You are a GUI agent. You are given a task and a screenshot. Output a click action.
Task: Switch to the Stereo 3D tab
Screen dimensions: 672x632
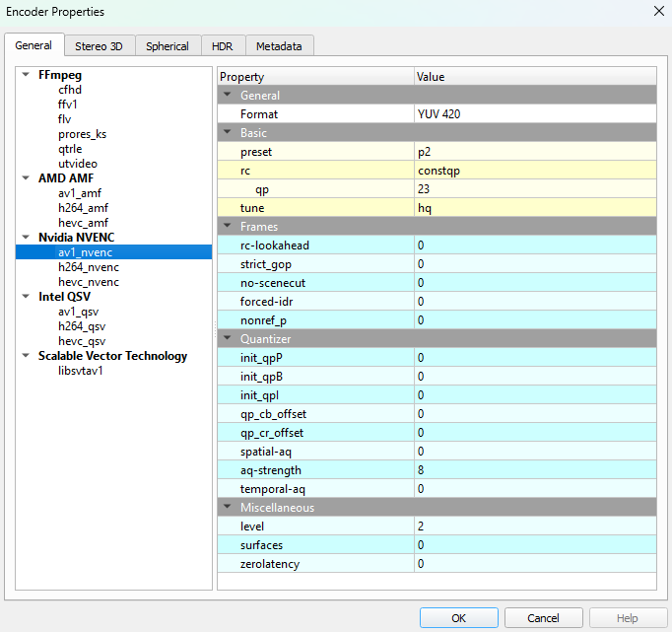pos(99,46)
